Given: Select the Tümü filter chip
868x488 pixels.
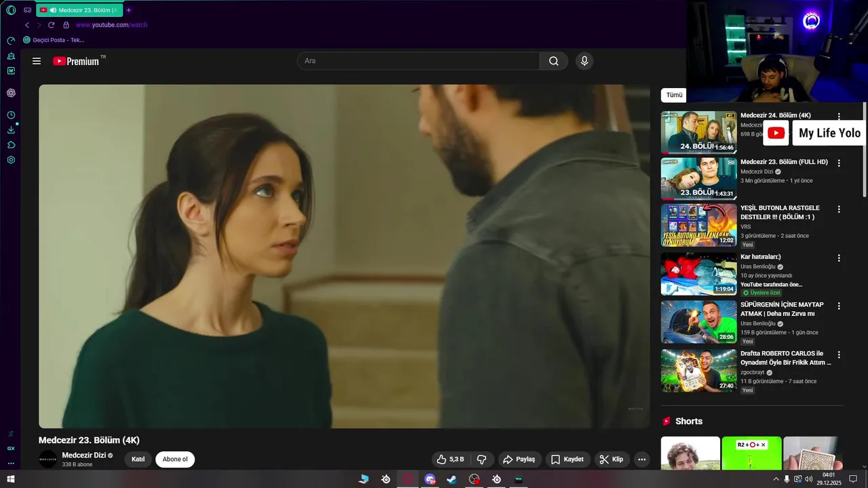Looking at the screenshot, I should pos(674,96).
